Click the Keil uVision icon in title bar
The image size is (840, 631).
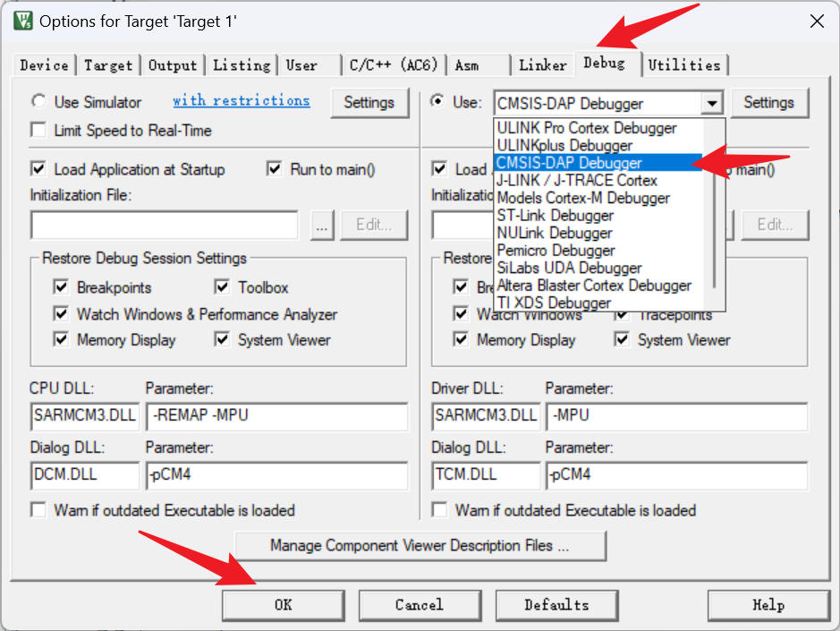pyautogui.click(x=22, y=21)
